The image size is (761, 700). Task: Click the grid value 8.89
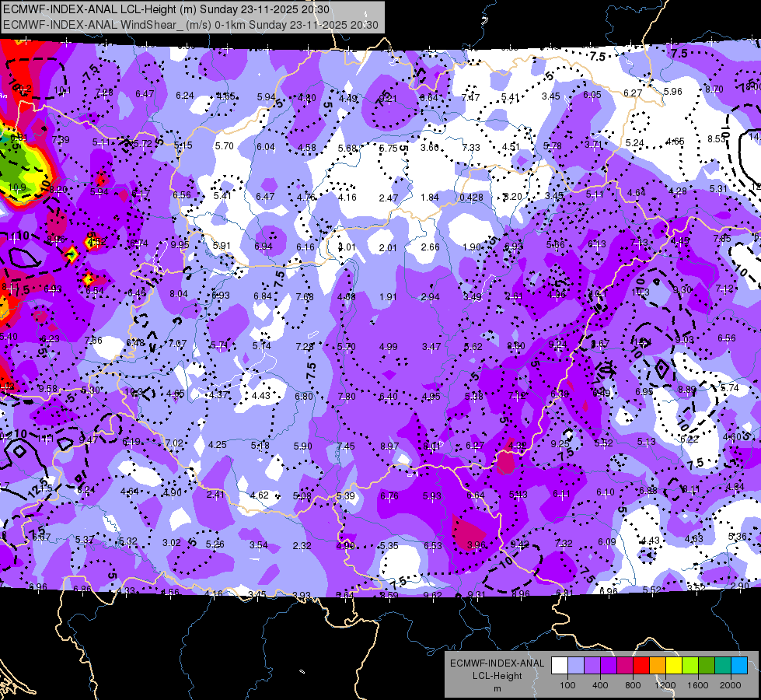pyautogui.click(x=687, y=389)
